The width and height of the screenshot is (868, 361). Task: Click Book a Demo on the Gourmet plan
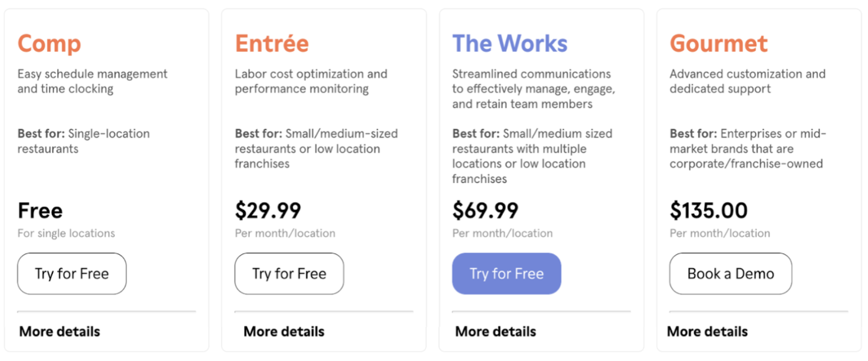pos(730,274)
